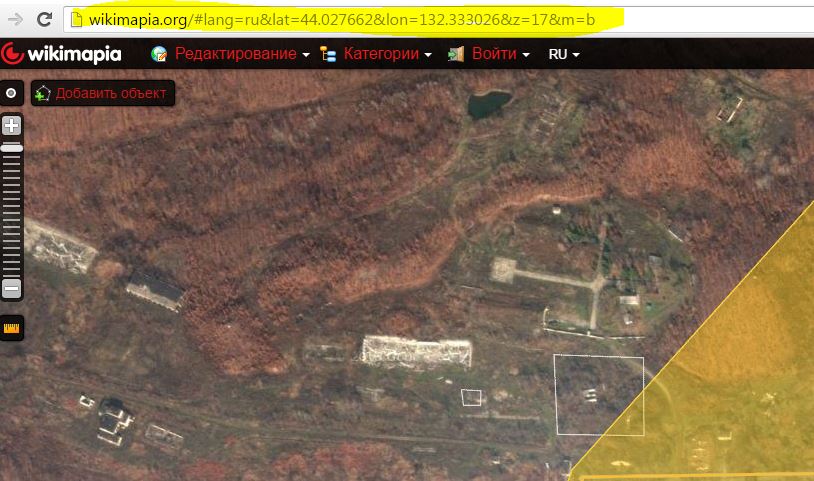814x481 pixels.
Task: Click the browser reload button
Action: click(x=45, y=19)
